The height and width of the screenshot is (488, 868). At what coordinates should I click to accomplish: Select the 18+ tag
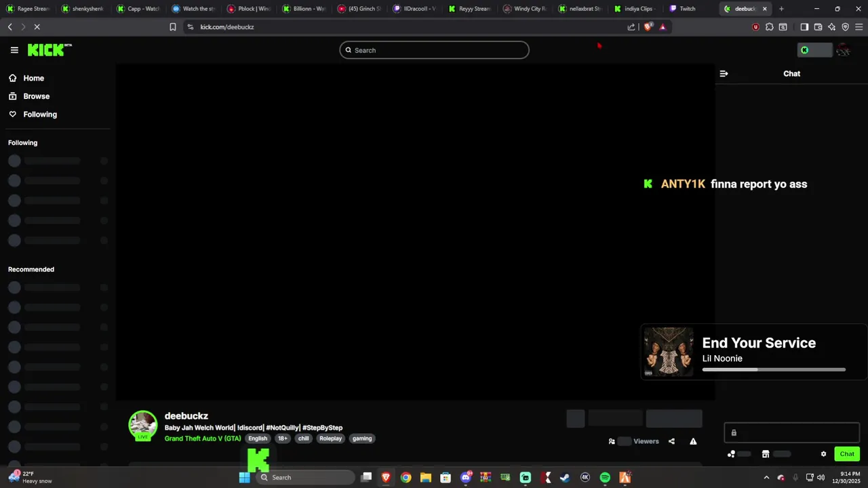click(283, 439)
